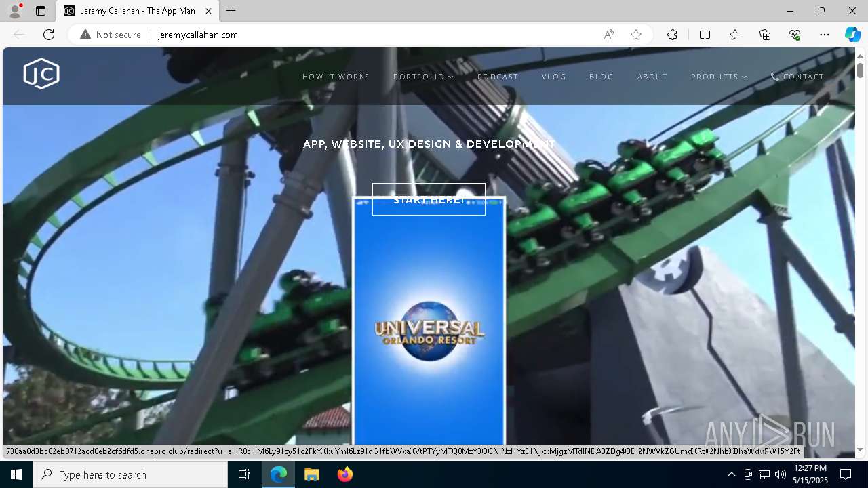This screenshot has height=488, width=868.
Task: Open the network status tray icon
Action: point(764,474)
